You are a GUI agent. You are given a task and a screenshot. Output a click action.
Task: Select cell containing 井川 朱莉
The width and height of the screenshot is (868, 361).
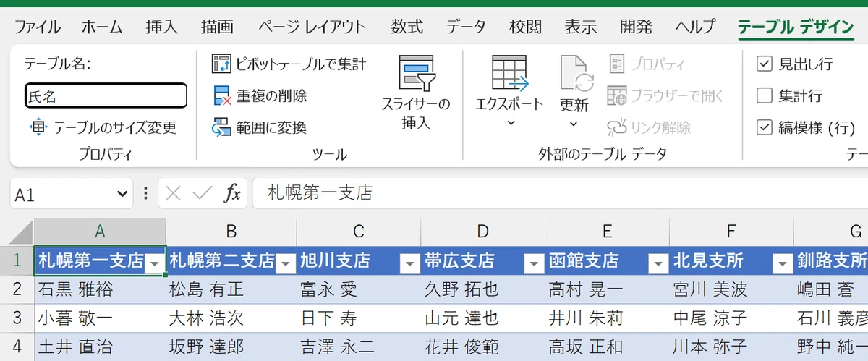tap(608, 318)
